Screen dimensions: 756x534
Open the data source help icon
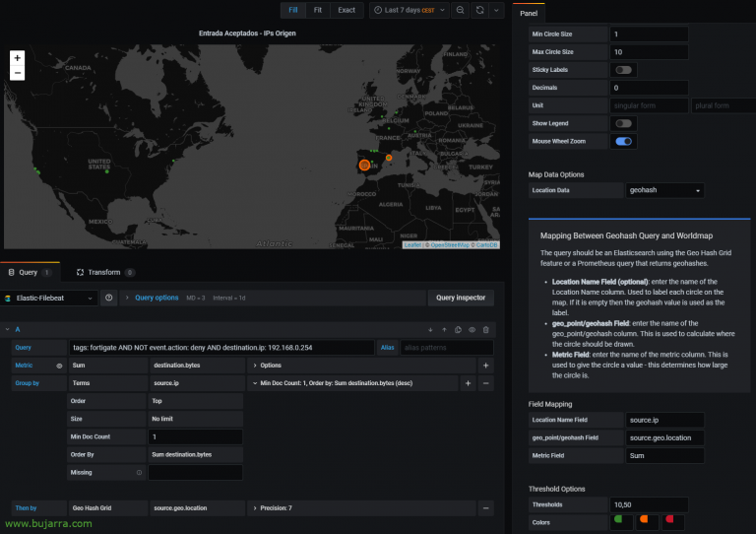(109, 298)
